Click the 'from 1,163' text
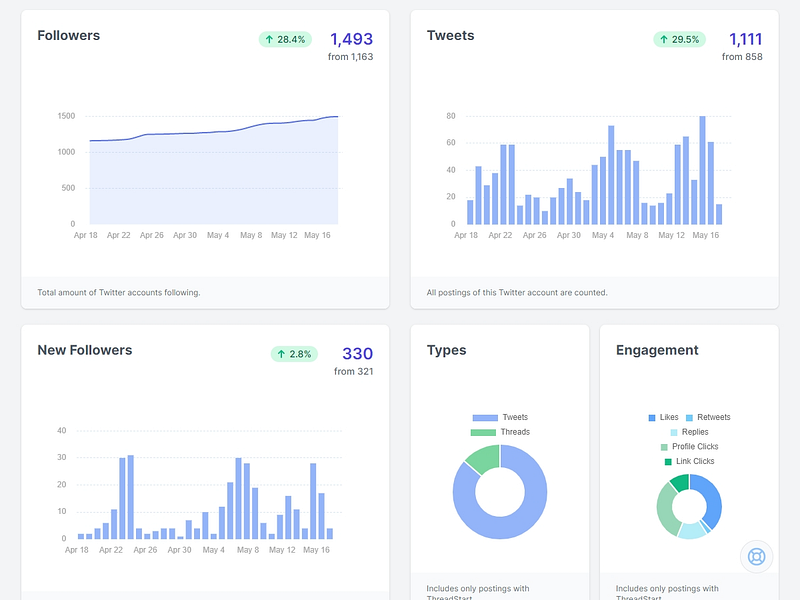 tap(351, 57)
